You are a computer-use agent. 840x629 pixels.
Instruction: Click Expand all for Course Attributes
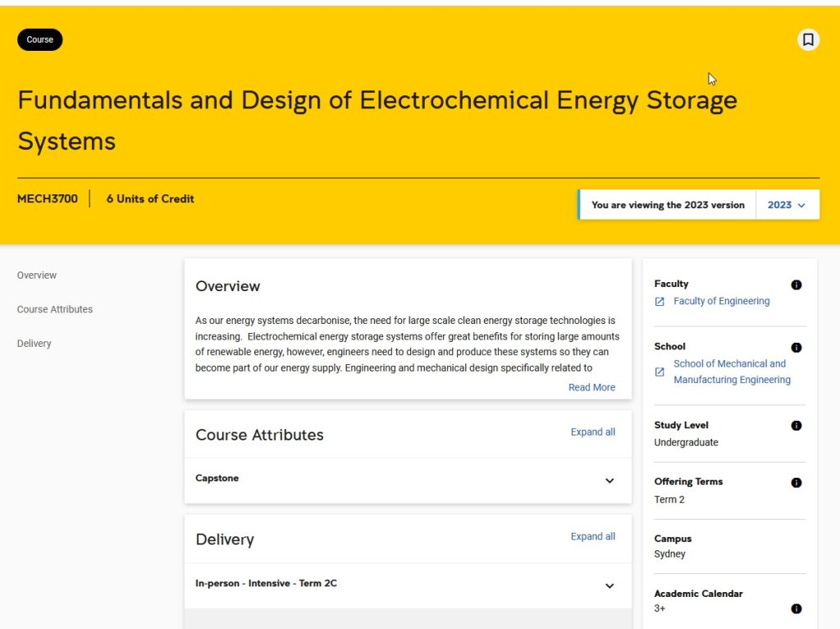coord(592,432)
